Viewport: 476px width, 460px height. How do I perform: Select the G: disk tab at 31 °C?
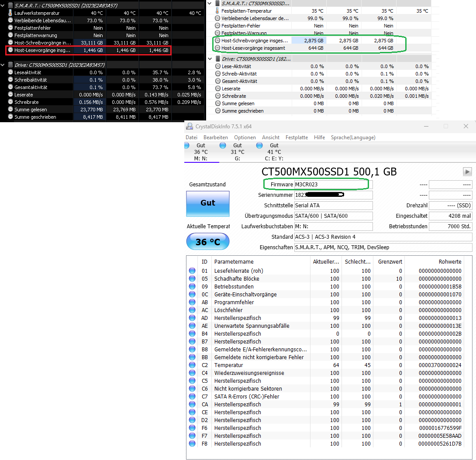click(x=238, y=152)
